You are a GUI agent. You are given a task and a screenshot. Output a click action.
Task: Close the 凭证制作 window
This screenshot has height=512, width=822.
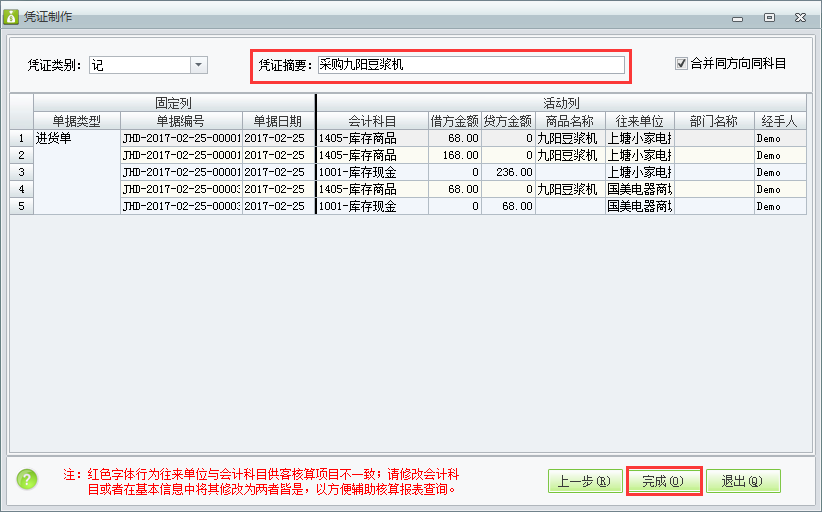(800, 18)
